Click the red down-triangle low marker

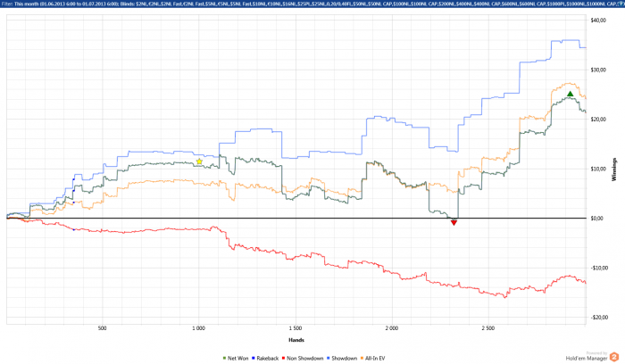tap(454, 223)
